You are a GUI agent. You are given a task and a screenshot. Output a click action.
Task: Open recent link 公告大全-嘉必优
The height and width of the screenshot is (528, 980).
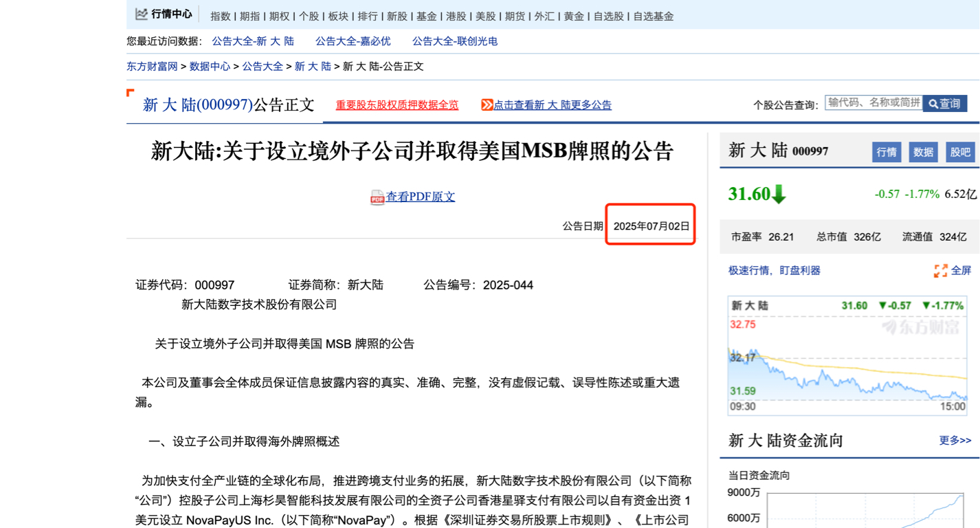[x=353, y=41]
